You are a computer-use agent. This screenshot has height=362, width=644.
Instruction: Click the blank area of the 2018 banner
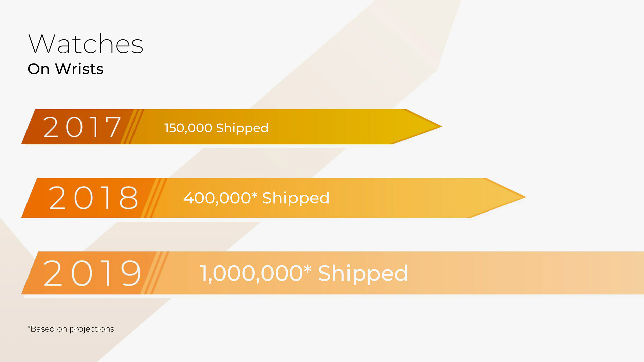(x=402, y=198)
